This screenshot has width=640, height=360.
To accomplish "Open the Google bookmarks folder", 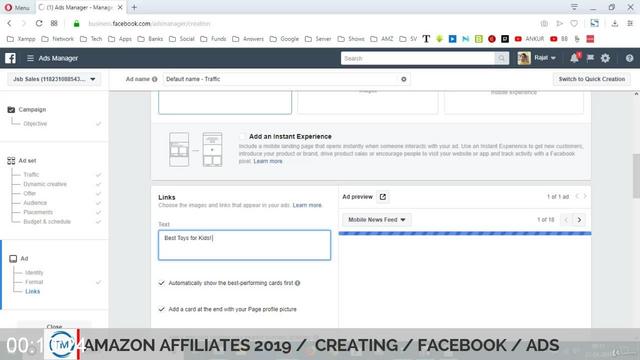I will (284, 39).
